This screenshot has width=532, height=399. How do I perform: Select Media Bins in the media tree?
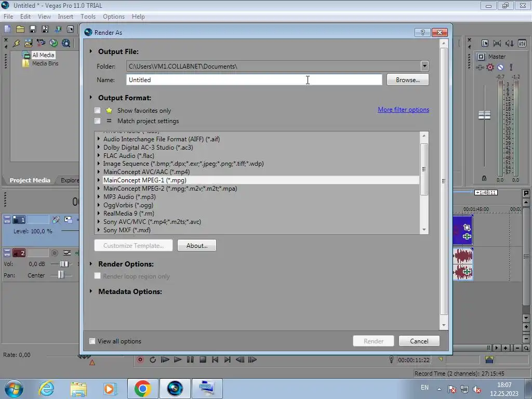(45, 63)
